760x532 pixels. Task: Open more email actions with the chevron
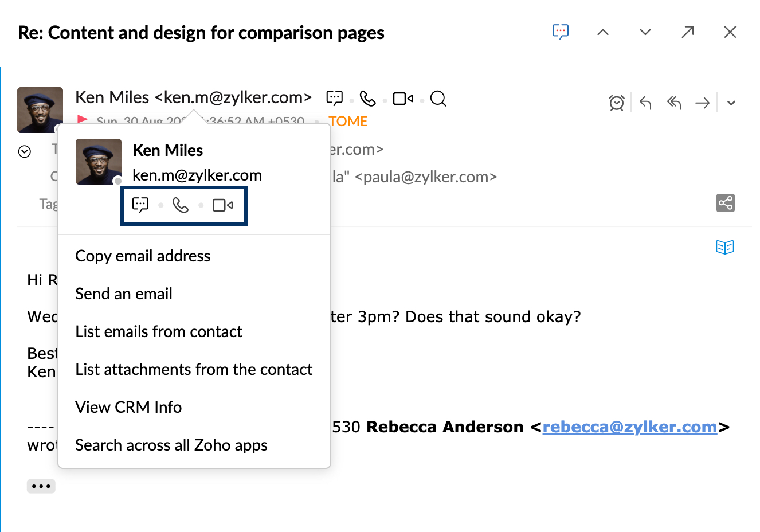point(731,103)
